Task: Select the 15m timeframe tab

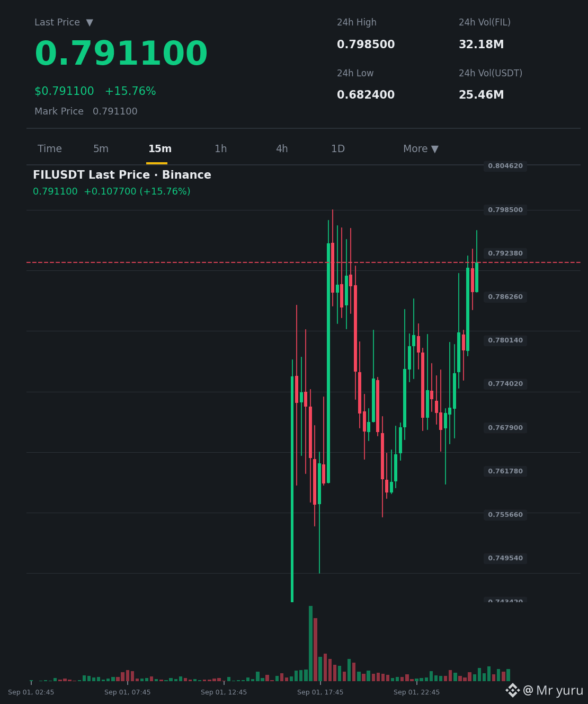Action: coord(159,149)
